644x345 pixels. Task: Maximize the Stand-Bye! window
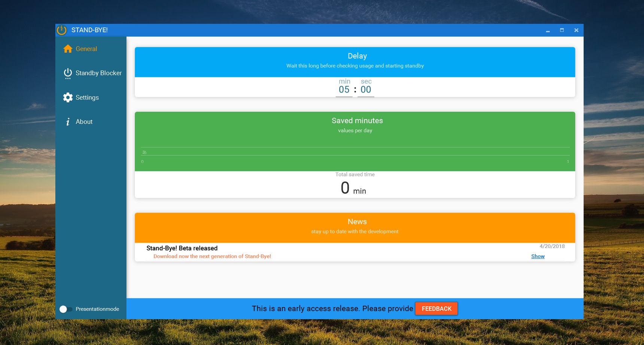(562, 30)
